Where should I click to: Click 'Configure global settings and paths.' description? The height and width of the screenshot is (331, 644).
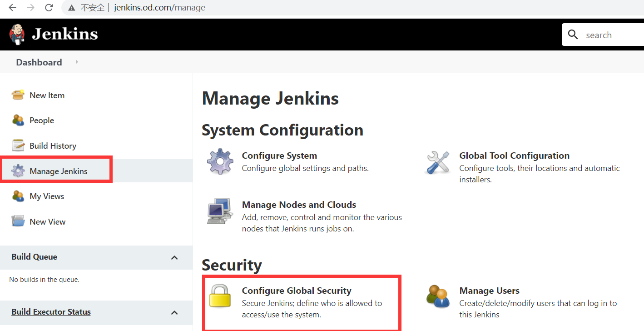pyautogui.click(x=305, y=168)
